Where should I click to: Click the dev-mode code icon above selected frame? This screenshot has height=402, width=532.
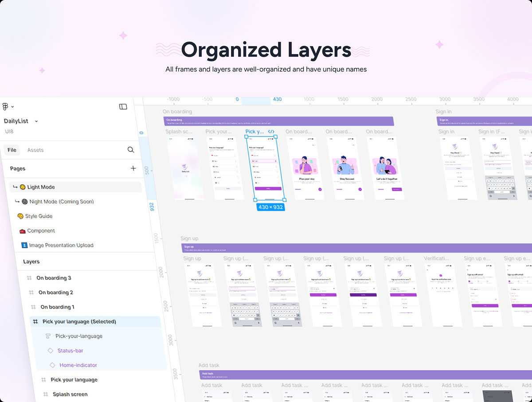(271, 132)
